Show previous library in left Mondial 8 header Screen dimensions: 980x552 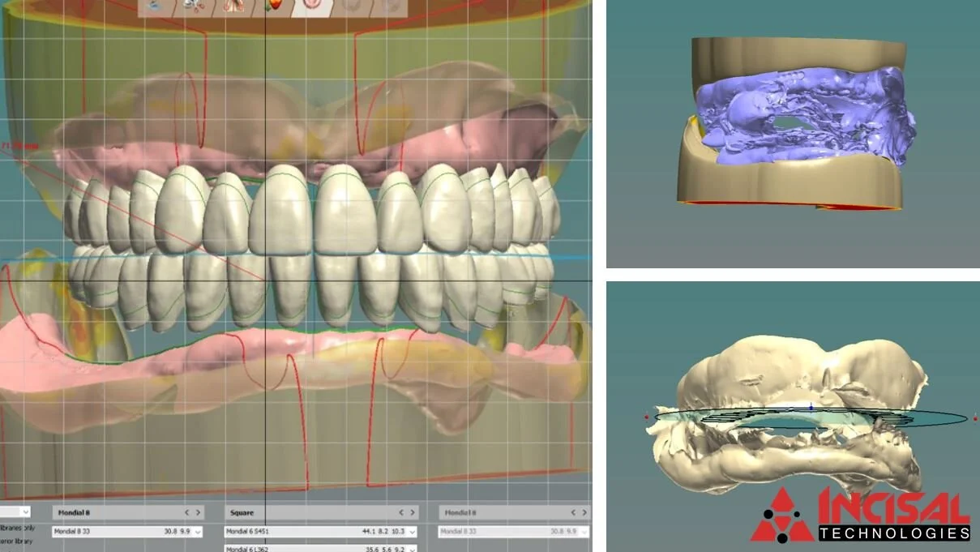pos(186,512)
